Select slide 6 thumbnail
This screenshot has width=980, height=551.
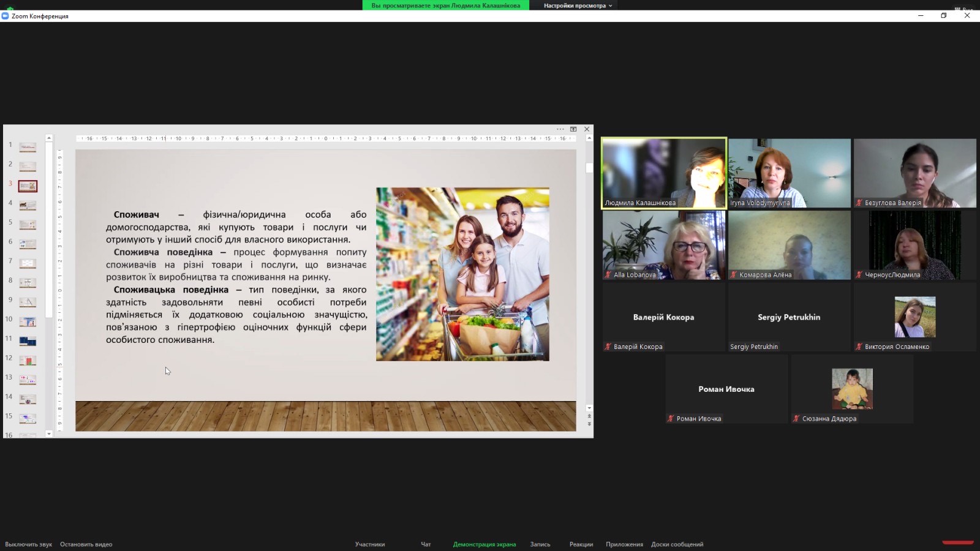28,244
